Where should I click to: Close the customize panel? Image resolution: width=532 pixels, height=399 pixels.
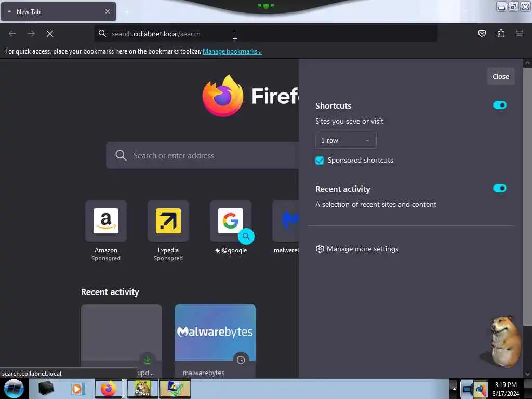click(500, 76)
